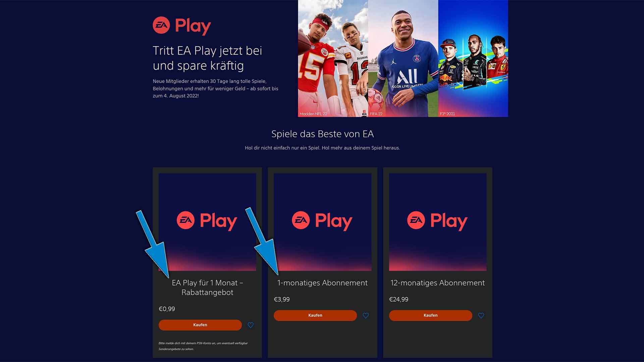Open the 'EA Play für 1 Monat – Rabattangebot' title
This screenshot has height=362, width=644.
[x=207, y=288]
